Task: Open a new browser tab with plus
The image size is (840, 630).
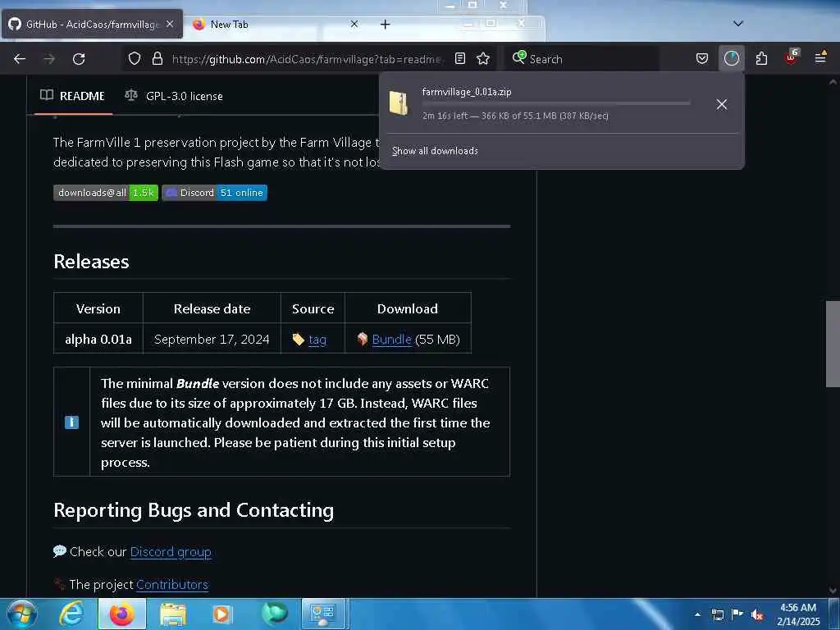Action: pos(386,24)
